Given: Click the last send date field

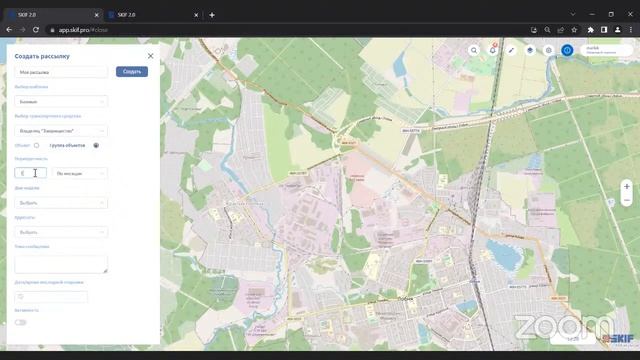Looking at the screenshot, I should [x=51, y=297].
